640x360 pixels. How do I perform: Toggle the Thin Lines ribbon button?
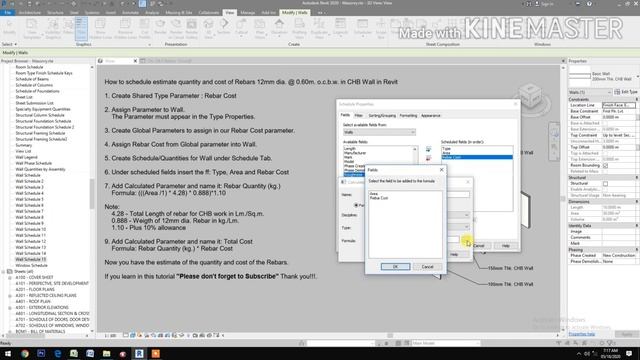81,28
